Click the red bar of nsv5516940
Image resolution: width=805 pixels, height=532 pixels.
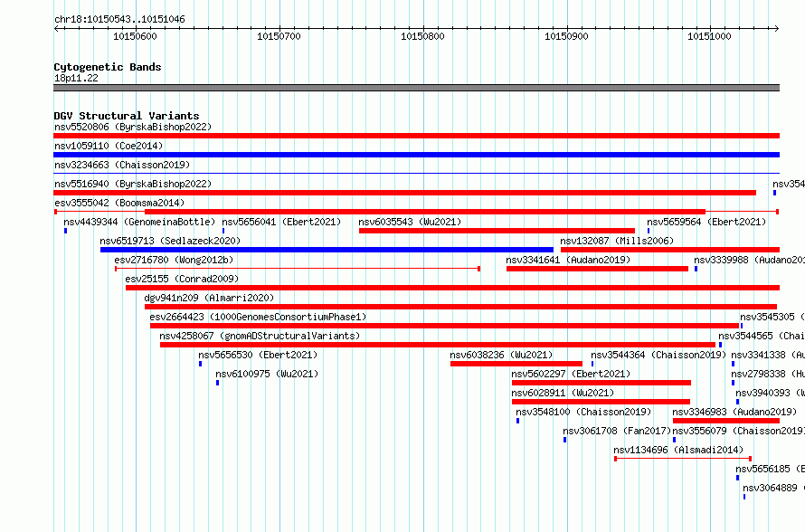point(404,193)
